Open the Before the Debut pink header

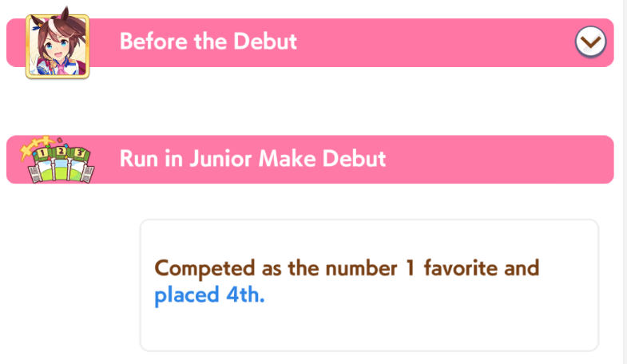pos(310,42)
